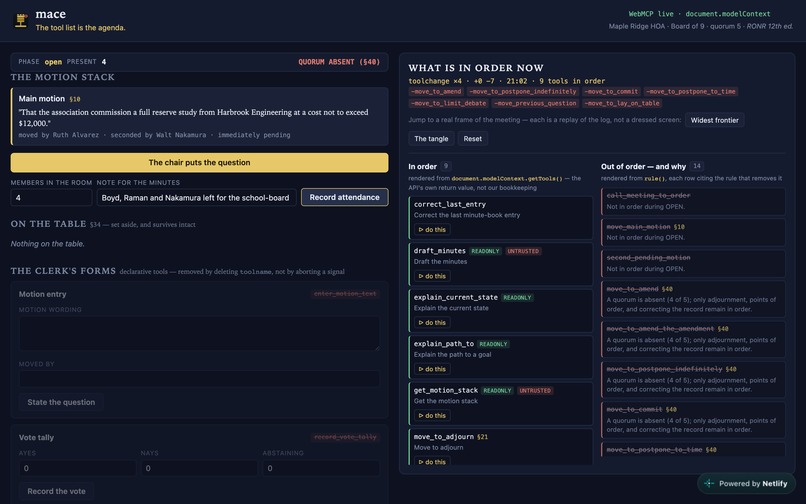
Task: Click the Record the vote button
Action: pos(57,491)
